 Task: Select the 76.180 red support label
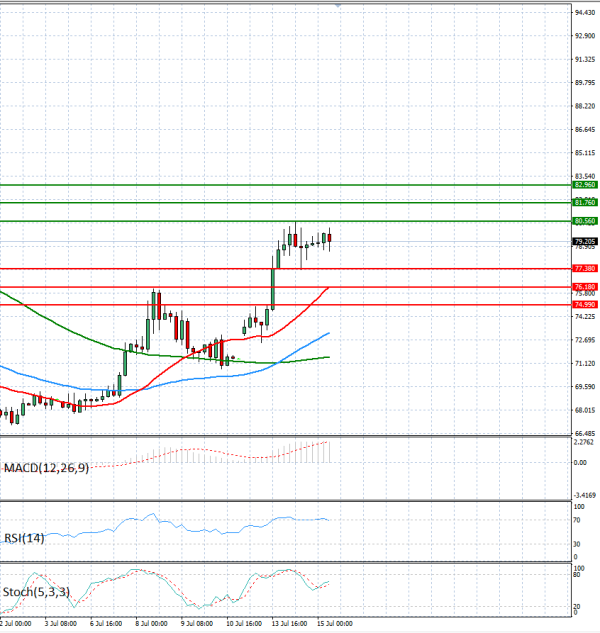pyautogui.click(x=585, y=287)
